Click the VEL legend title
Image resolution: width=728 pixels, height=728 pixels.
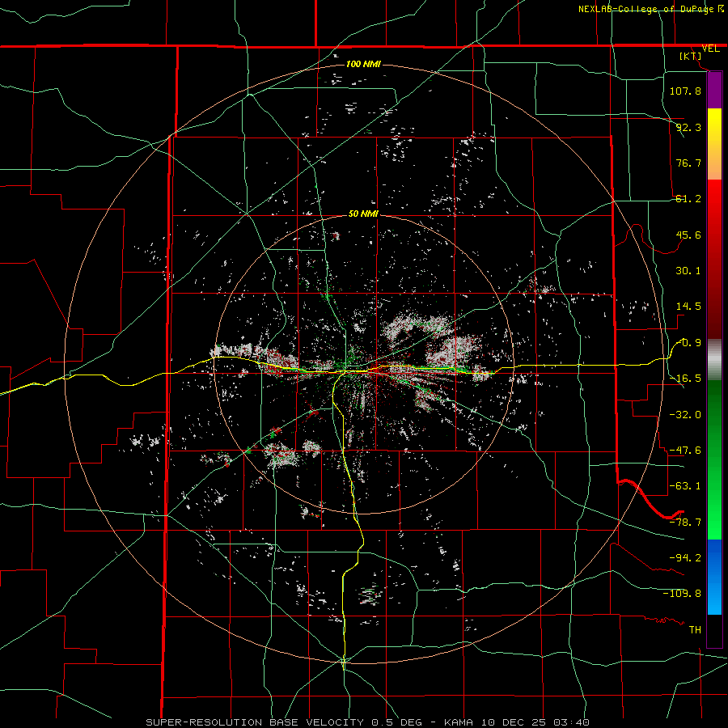[x=710, y=49]
